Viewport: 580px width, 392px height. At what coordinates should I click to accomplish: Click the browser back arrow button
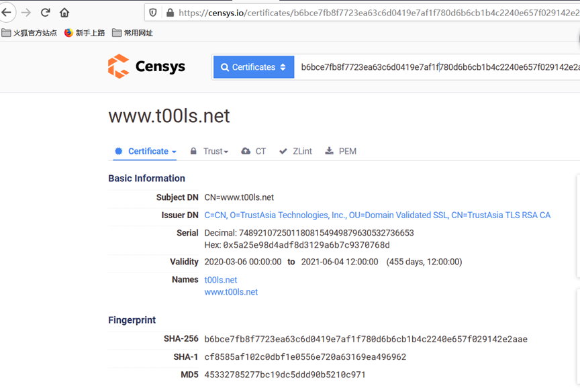(x=7, y=12)
